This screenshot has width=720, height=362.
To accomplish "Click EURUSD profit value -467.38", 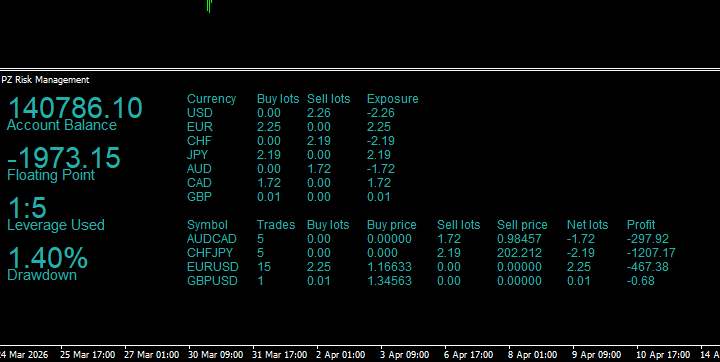I will 648,267.
